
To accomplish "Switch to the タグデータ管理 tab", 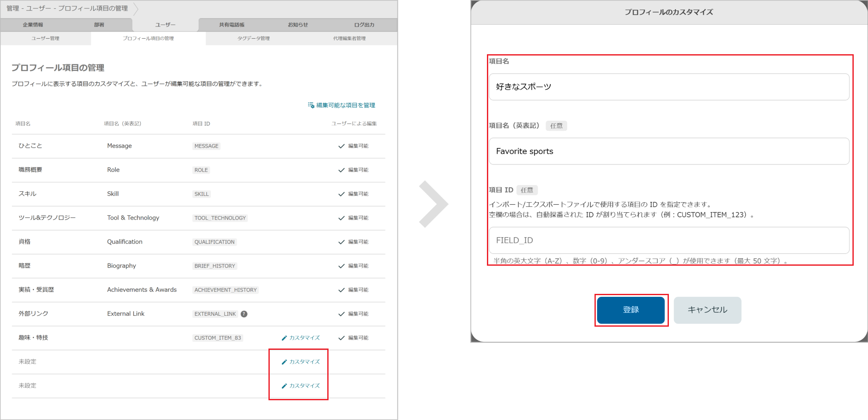I will [x=253, y=38].
